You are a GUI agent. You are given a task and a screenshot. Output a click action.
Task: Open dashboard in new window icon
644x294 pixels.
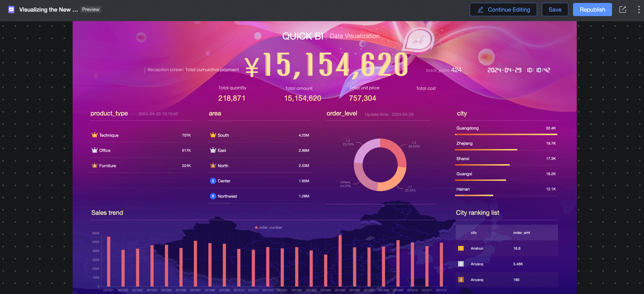click(x=622, y=10)
